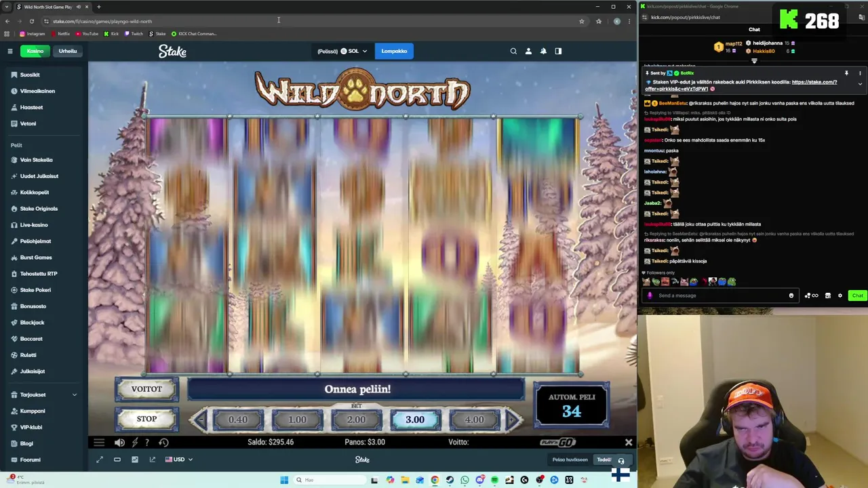The height and width of the screenshot is (488, 868).
Task: Select the 2.00 bet value
Action: 356,420
